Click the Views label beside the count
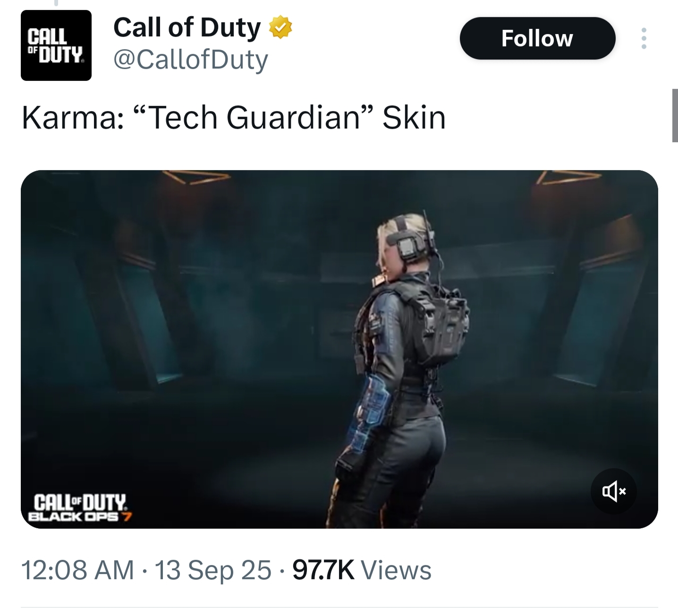The height and width of the screenshot is (616, 678). (x=396, y=570)
